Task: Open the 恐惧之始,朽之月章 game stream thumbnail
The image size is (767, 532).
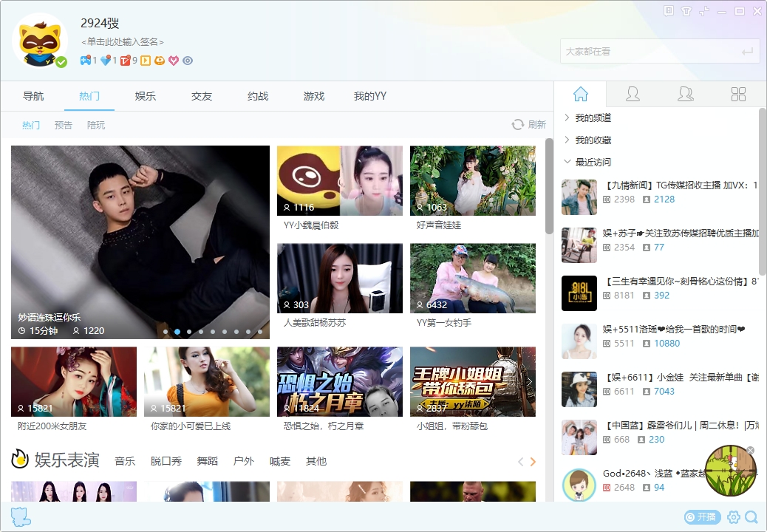Action: 339,382
